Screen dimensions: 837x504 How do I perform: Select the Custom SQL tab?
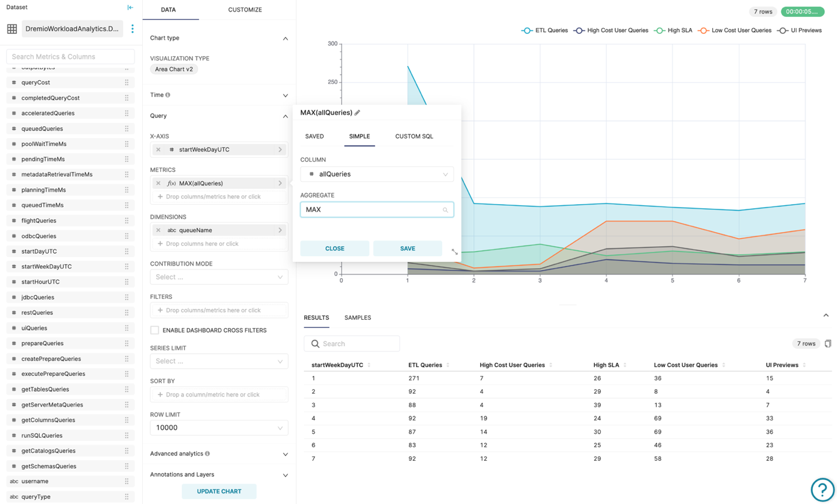(414, 136)
